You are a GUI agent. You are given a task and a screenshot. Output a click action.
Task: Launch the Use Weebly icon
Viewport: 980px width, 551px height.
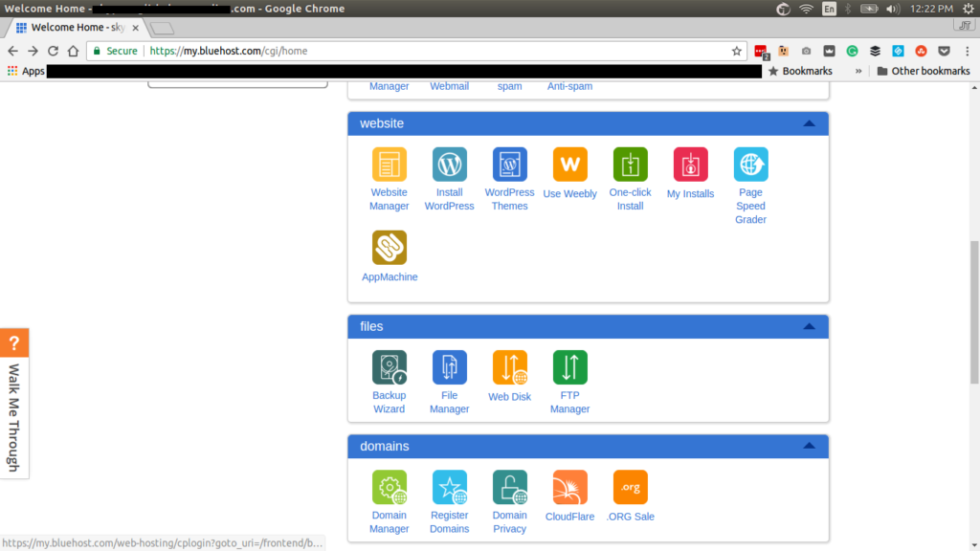pos(570,165)
